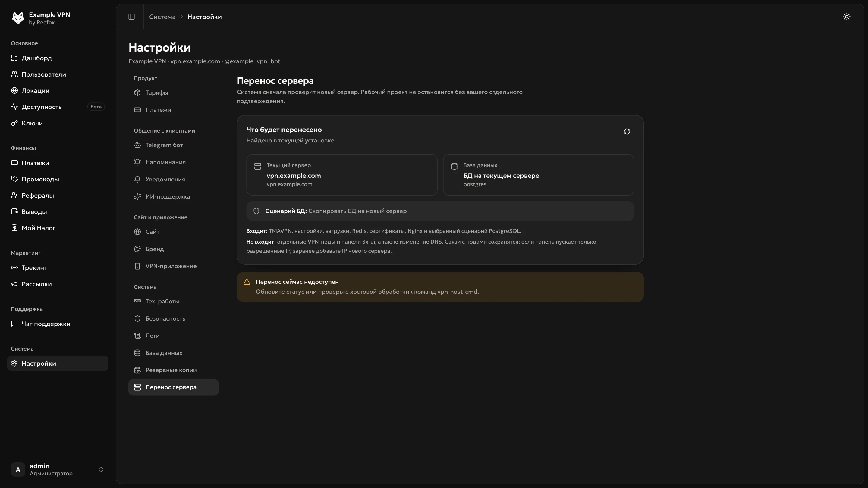Click the VPN-приложение phone icon
The height and width of the screenshot is (488, 868).
137,266
